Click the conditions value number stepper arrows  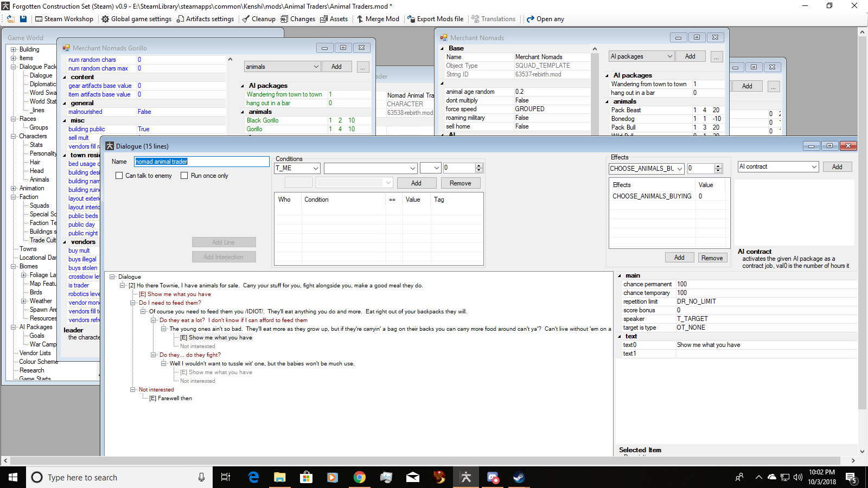(478, 168)
